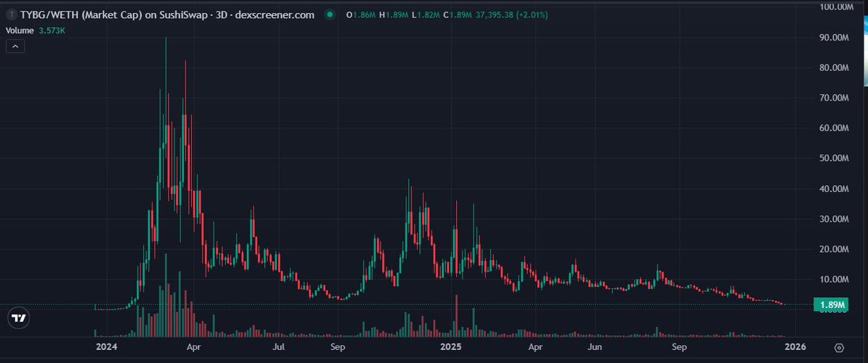Click the green market status dot

pyautogui.click(x=330, y=15)
